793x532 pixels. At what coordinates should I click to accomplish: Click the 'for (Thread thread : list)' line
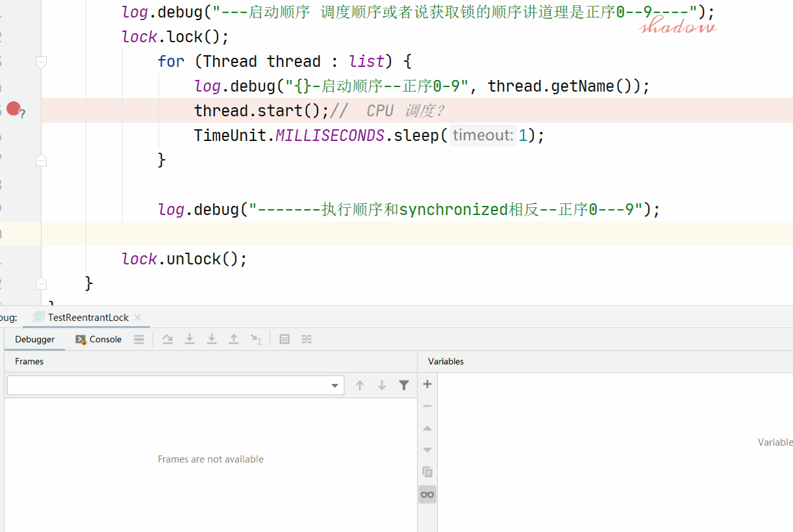point(284,62)
